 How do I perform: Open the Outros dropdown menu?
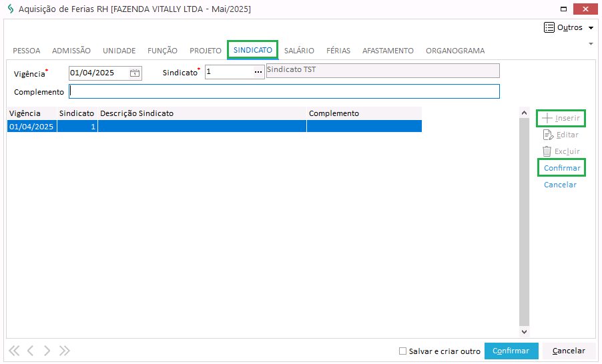(569, 27)
